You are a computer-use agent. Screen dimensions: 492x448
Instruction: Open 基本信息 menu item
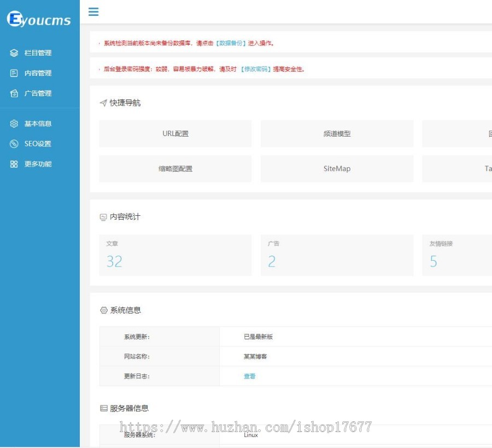coord(38,123)
